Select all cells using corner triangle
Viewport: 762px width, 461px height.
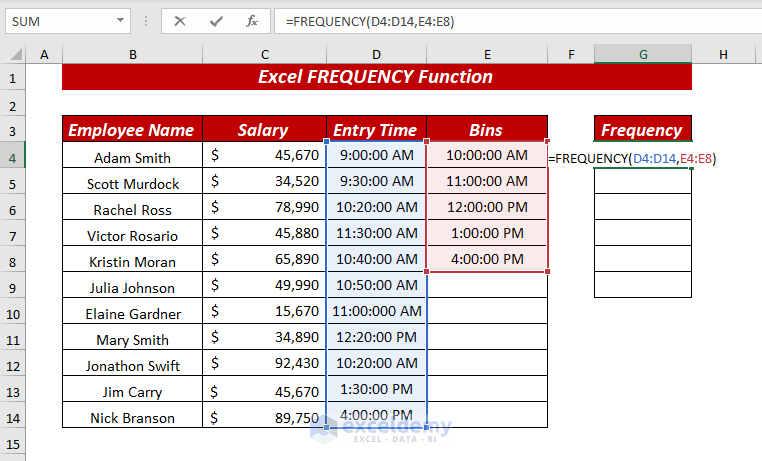pos(16,54)
